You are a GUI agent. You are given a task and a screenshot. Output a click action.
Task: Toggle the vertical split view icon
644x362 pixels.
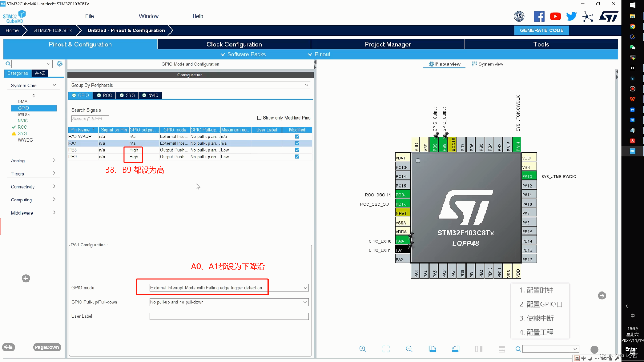(x=479, y=349)
